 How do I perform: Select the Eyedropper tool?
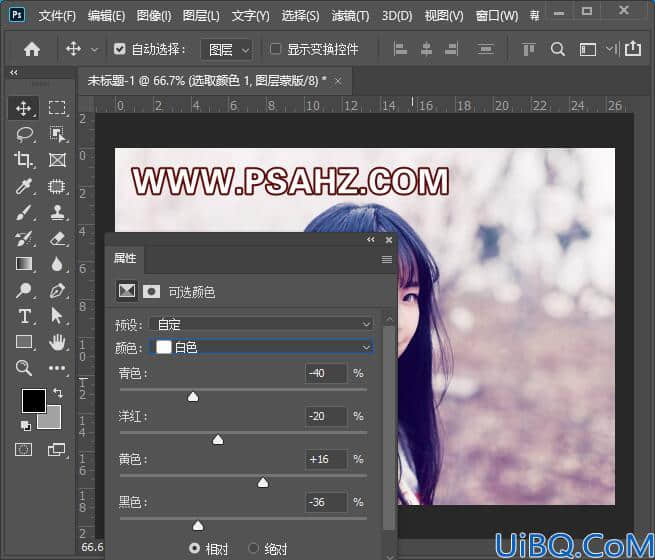24,186
